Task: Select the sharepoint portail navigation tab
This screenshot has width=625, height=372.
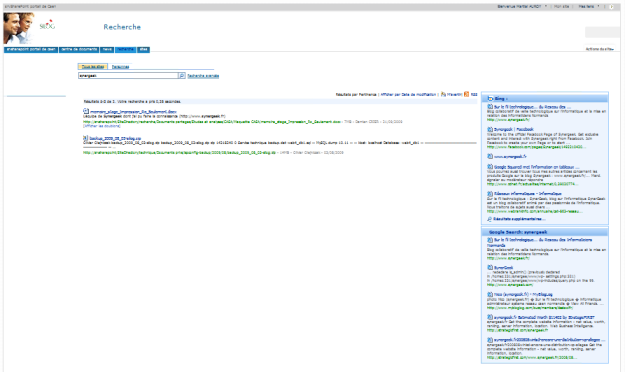Action: tap(31, 49)
